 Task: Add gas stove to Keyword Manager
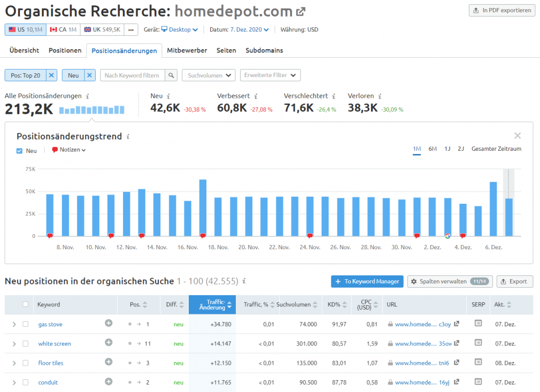[109, 323]
